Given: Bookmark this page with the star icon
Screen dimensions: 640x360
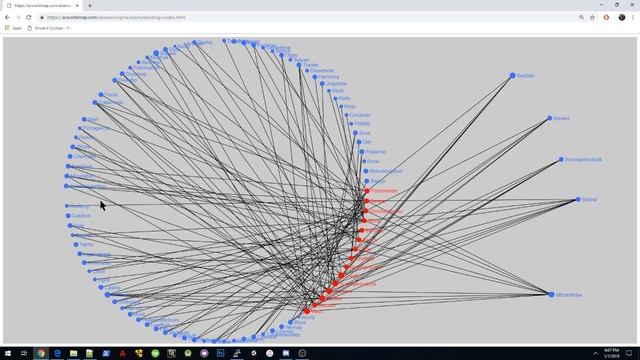Looking at the screenshot, I should click(592, 18).
